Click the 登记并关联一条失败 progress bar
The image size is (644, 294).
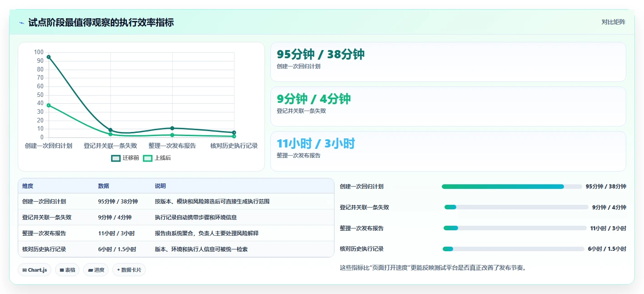click(516, 207)
